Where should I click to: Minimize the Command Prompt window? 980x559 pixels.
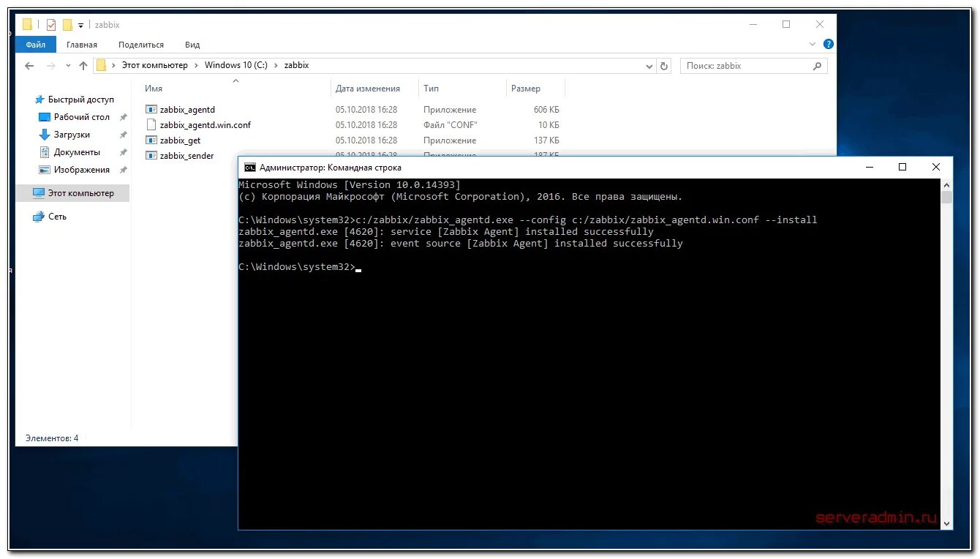click(870, 168)
